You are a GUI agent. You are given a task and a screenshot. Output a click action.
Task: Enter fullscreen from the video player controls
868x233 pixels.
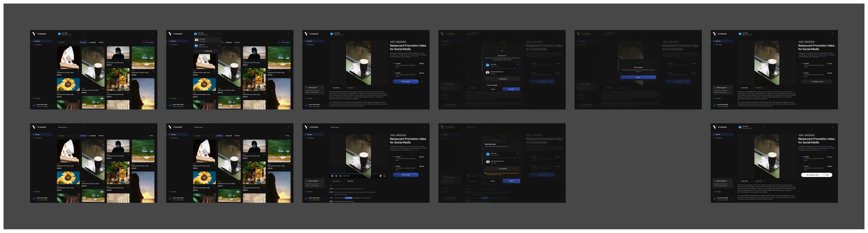(384, 176)
